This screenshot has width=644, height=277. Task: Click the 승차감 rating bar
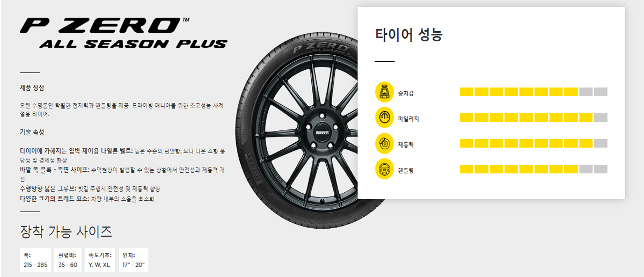[533, 92]
